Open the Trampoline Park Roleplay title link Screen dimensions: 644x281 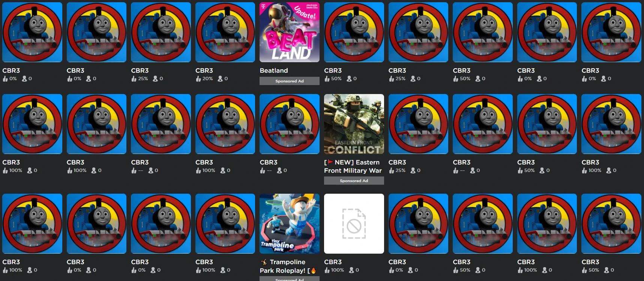pos(288,266)
